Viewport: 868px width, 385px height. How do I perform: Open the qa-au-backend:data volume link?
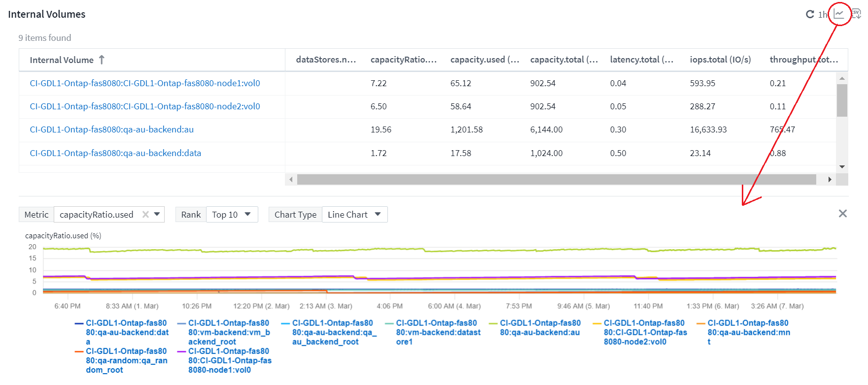(115, 153)
